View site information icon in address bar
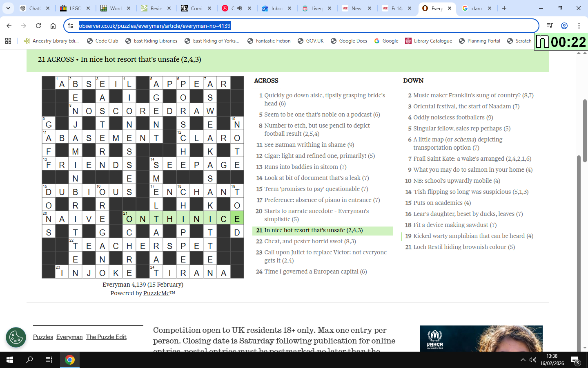Viewport: 588px width, 368px height. 71,26
